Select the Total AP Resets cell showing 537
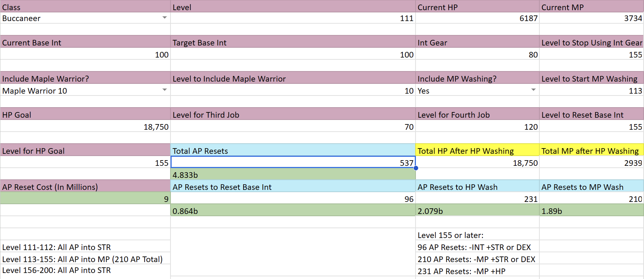 tap(293, 162)
